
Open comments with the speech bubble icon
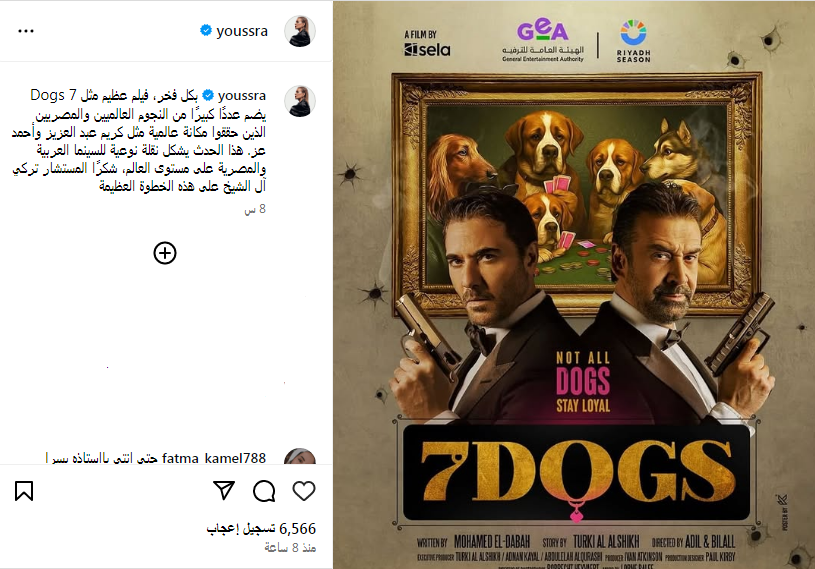(264, 491)
